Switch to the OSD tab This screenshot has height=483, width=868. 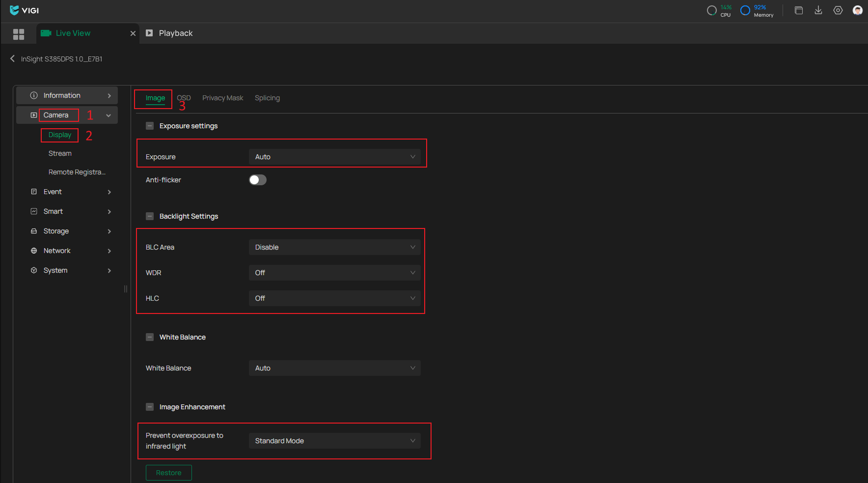coord(184,98)
